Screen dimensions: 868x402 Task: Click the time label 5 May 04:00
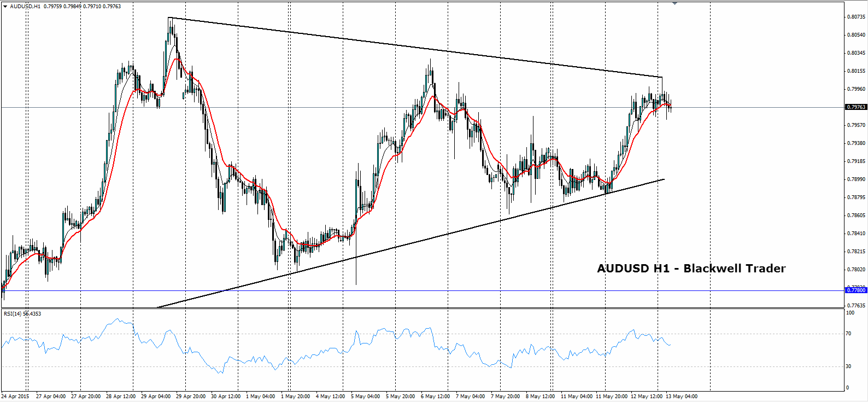tap(366, 397)
